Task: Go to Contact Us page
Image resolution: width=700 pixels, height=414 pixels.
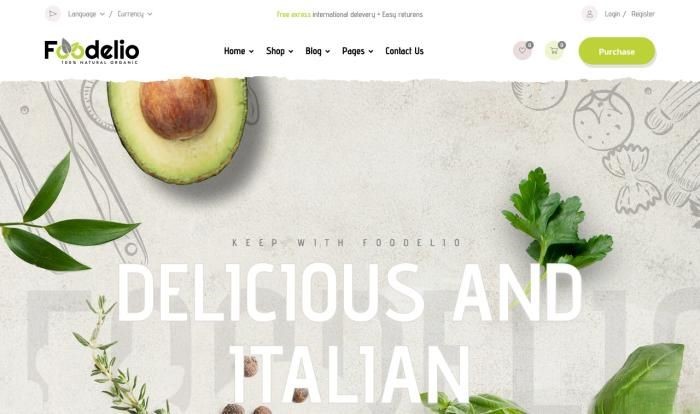Action: [x=404, y=51]
